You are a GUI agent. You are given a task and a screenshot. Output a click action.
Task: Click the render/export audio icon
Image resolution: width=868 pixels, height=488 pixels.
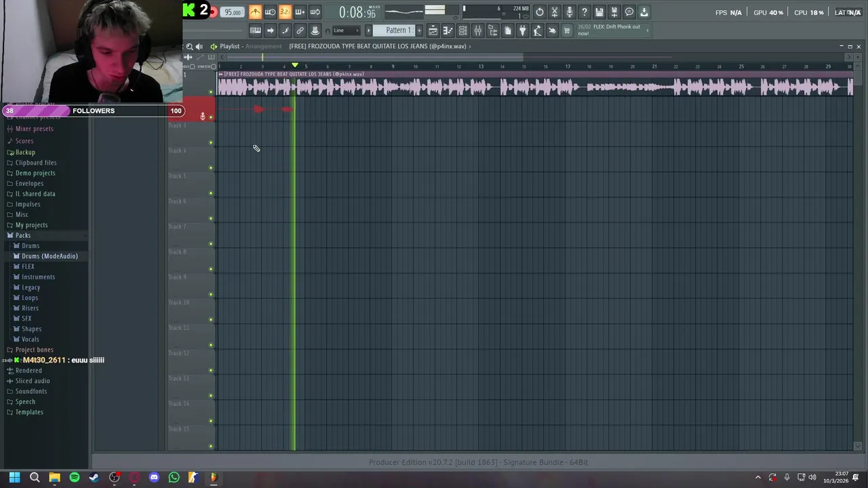[614, 12]
